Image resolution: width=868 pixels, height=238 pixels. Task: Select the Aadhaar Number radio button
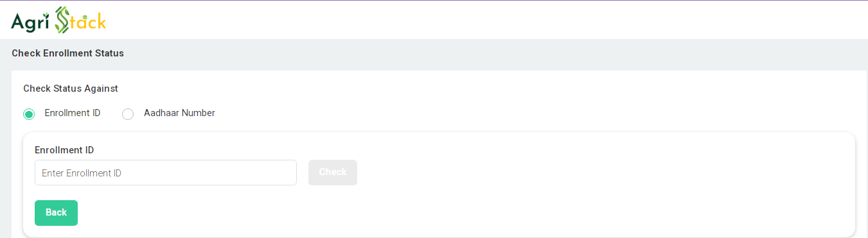click(x=128, y=114)
